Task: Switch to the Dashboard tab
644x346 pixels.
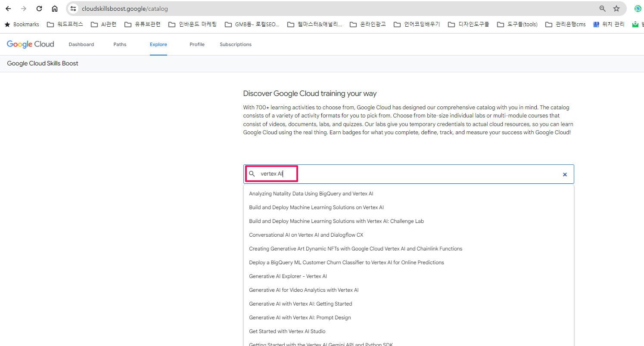Action: (81, 44)
